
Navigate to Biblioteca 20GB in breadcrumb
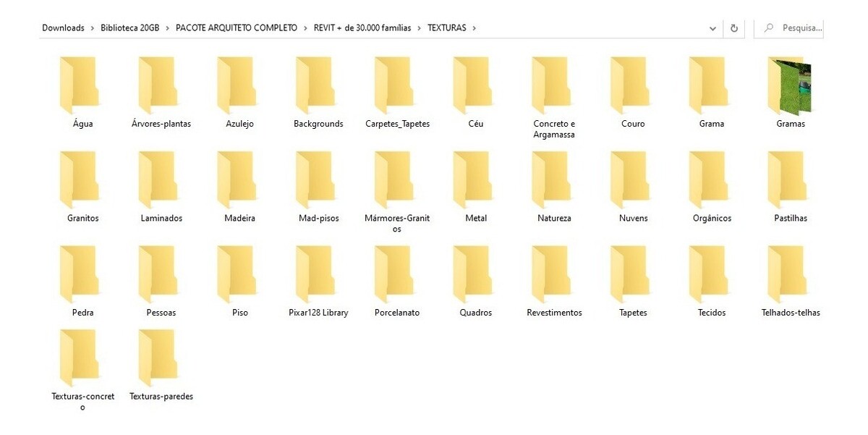tap(129, 28)
